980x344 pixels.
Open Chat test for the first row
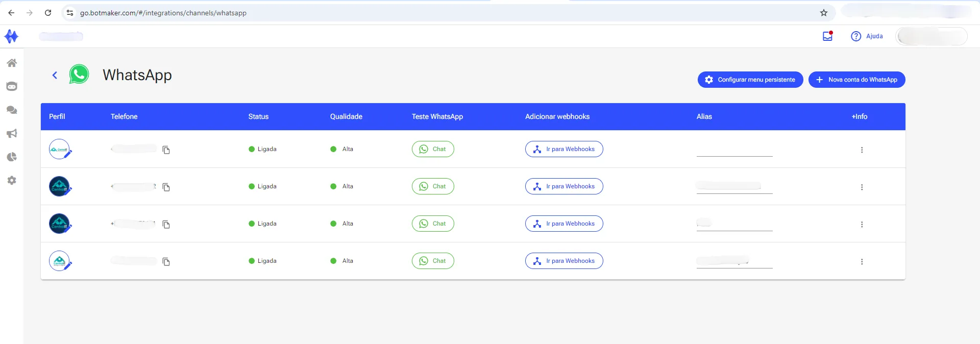433,149
